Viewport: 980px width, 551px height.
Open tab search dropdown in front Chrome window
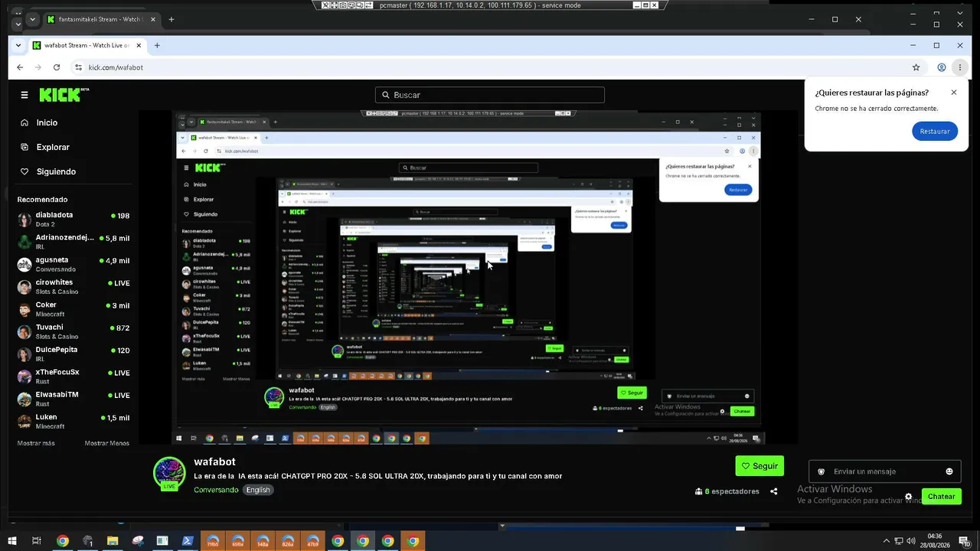click(18, 45)
